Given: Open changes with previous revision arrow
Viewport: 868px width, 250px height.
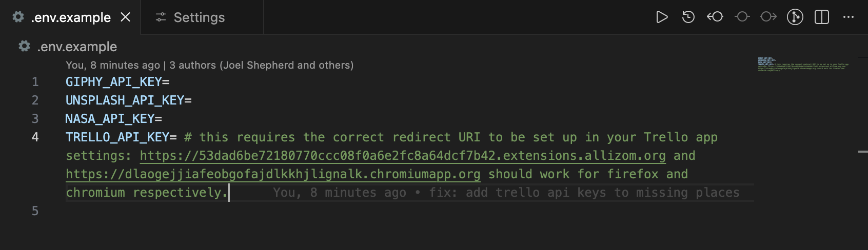Looking at the screenshot, I should tap(715, 17).
